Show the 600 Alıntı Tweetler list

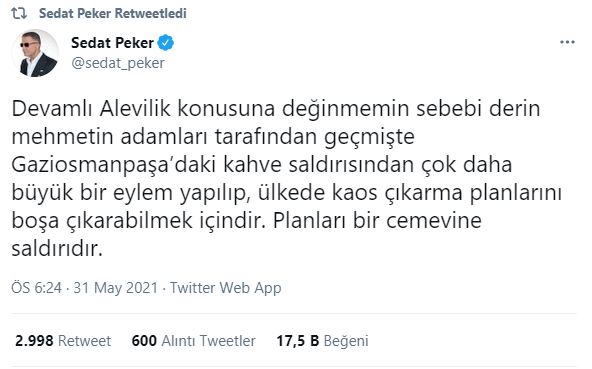(x=194, y=341)
